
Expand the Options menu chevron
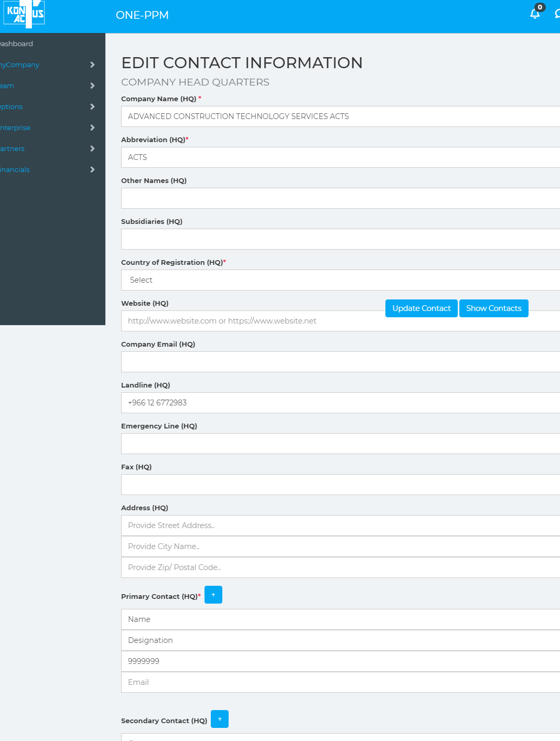tap(92, 106)
